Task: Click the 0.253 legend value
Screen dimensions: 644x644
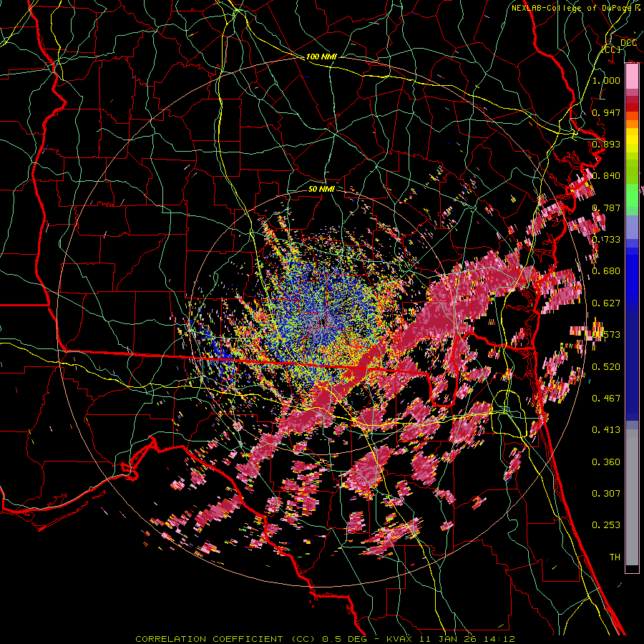Action: click(606, 525)
